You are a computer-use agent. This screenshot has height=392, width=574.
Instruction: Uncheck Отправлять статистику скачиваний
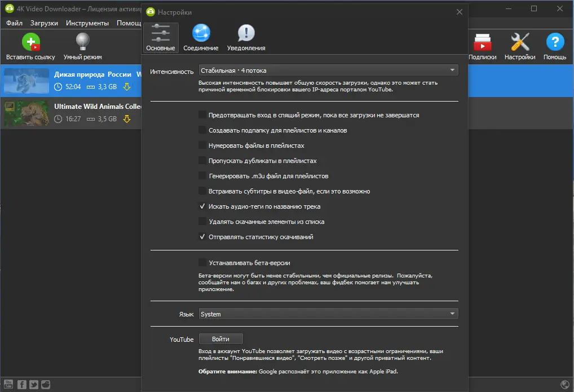(x=202, y=237)
